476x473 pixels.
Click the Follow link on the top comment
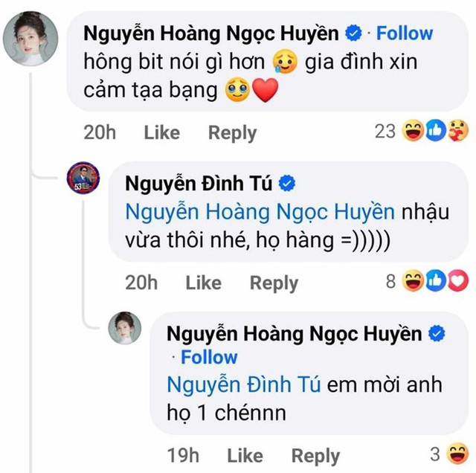(x=404, y=33)
